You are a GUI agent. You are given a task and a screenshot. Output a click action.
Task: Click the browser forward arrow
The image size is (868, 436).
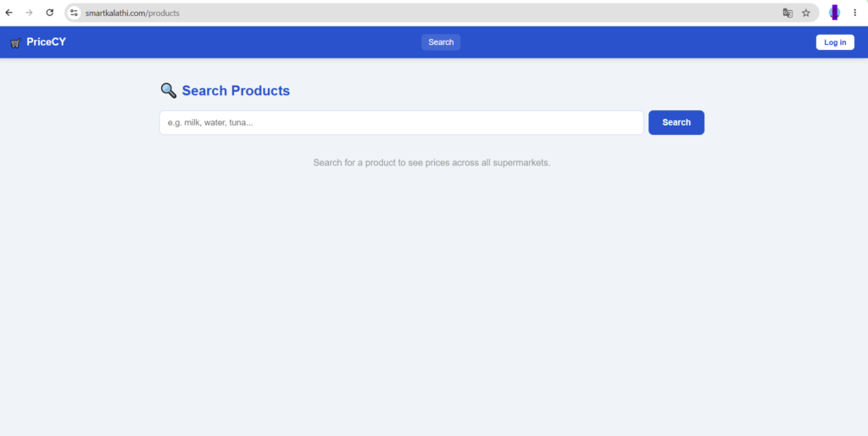pyautogui.click(x=30, y=12)
